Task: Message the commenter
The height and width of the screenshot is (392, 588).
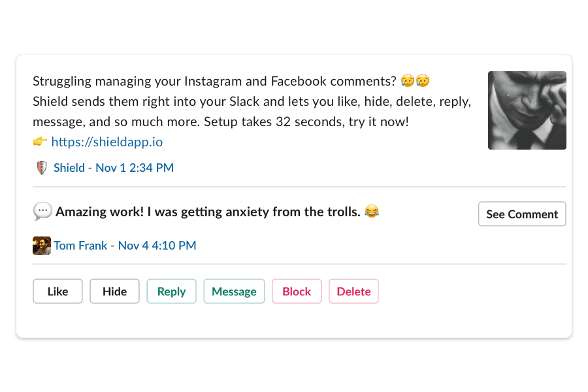Action: click(x=234, y=291)
